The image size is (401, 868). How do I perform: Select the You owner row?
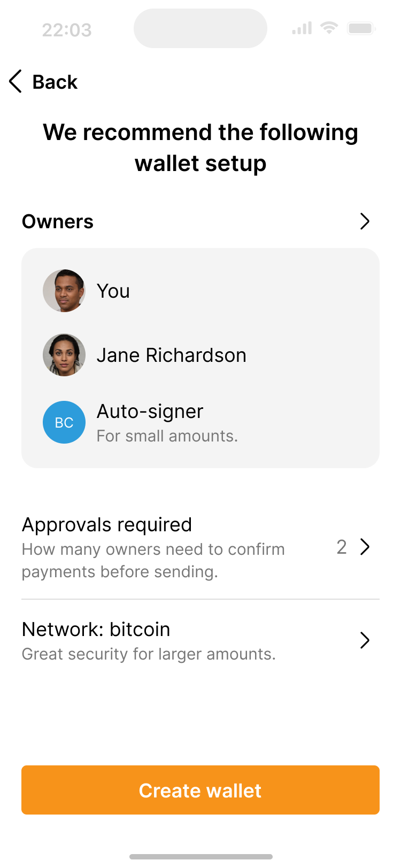[113, 291]
